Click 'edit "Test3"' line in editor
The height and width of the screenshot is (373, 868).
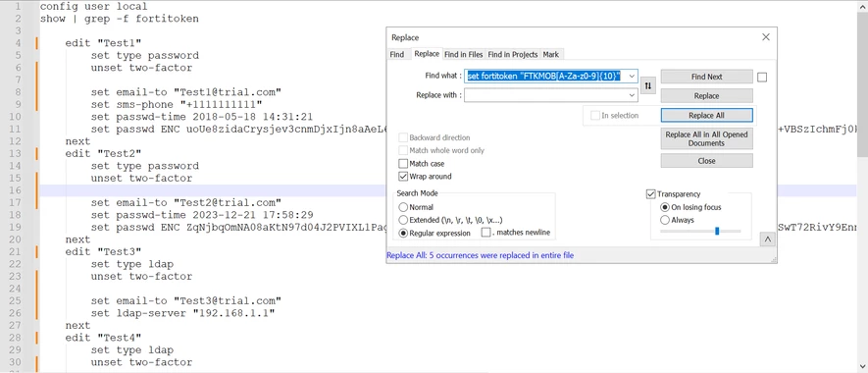pos(103,251)
